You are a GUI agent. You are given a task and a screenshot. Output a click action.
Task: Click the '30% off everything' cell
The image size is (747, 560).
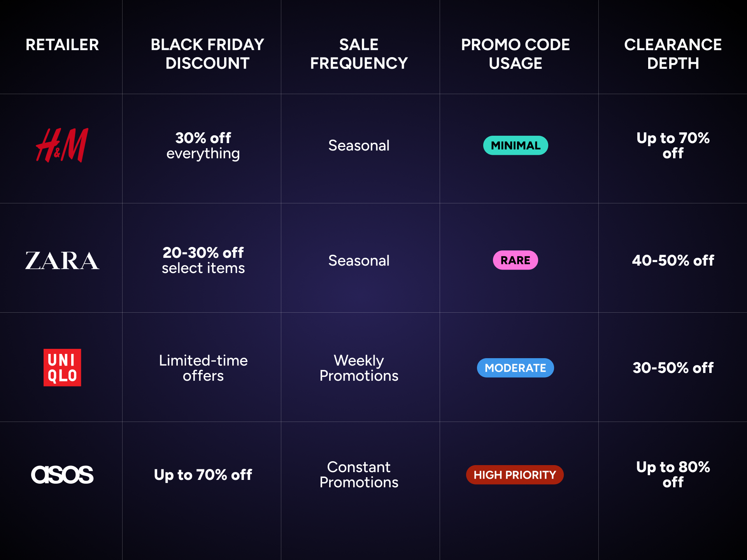click(203, 146)
